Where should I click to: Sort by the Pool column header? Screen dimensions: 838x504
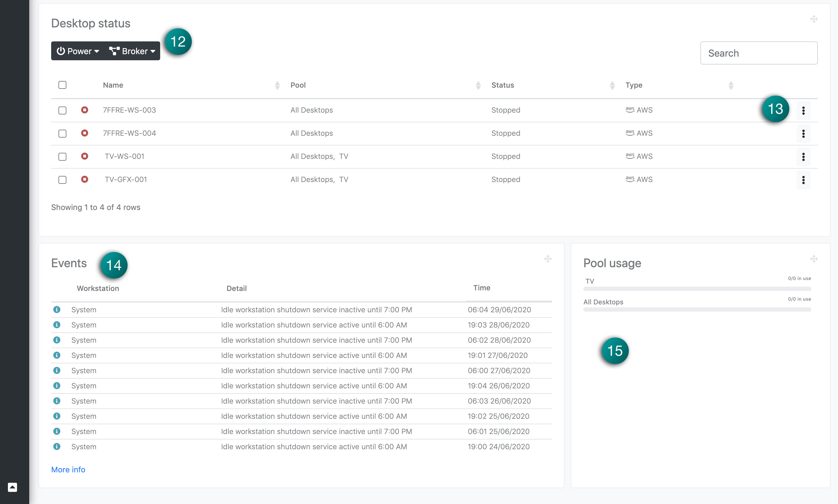click(298, 85)
